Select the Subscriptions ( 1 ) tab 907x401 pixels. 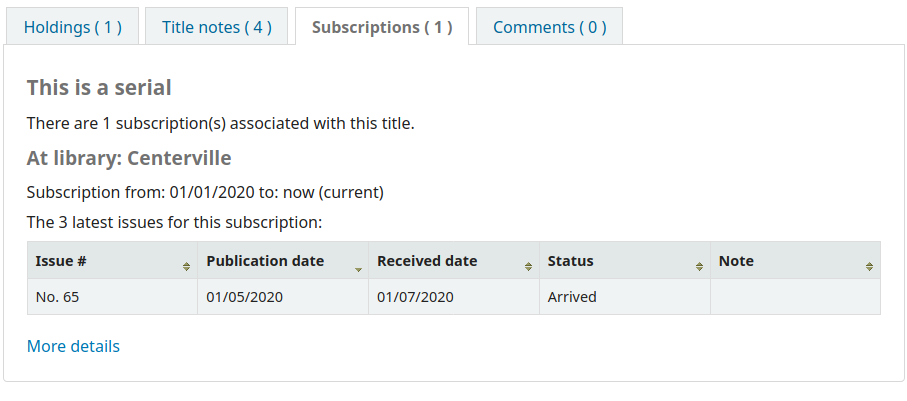[x=382, y=27]
